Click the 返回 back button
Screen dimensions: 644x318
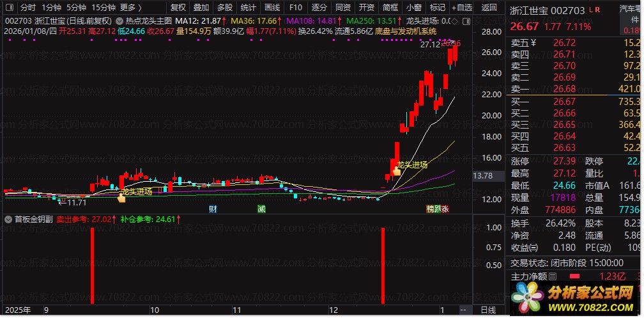(489, 8)
